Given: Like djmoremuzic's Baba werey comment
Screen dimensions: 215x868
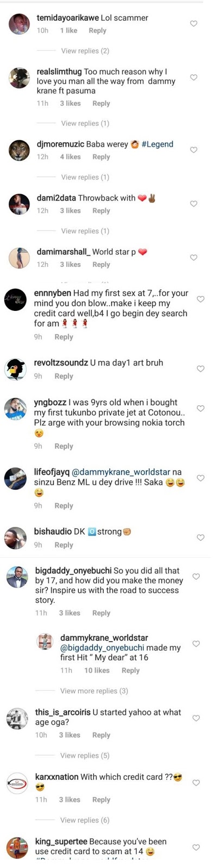Looking at the screenshot, I should click(x=193, y=150).
